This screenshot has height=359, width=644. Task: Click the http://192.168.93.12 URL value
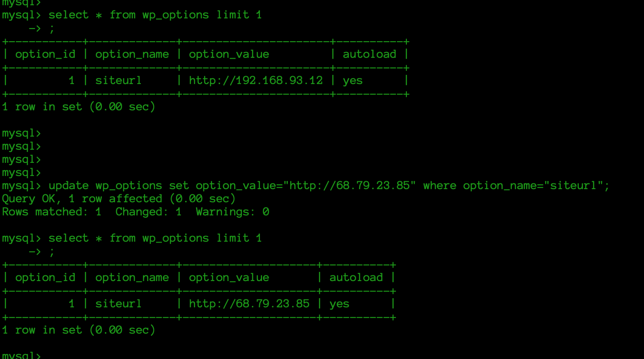(x=256, y=81)
